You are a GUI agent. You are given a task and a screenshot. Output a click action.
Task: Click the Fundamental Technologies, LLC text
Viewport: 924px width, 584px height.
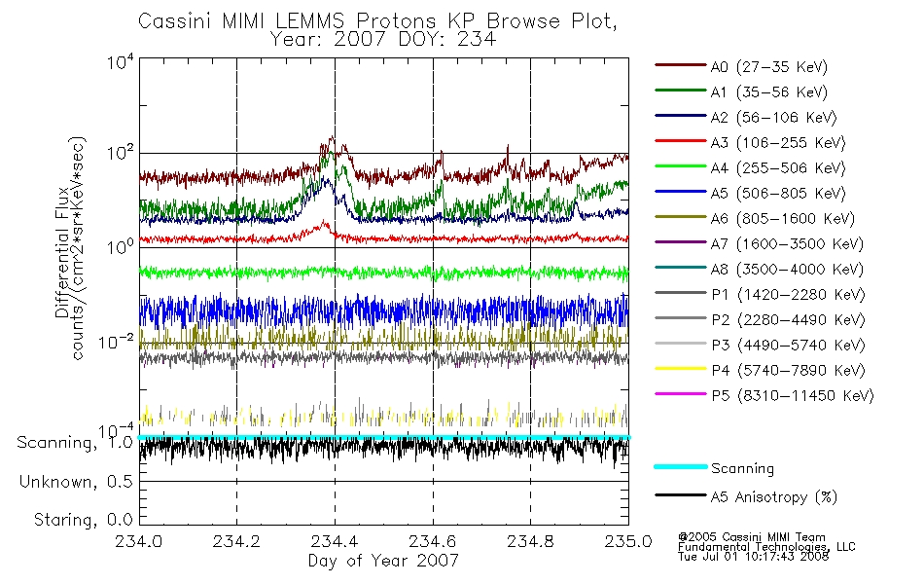coord(766,547)
